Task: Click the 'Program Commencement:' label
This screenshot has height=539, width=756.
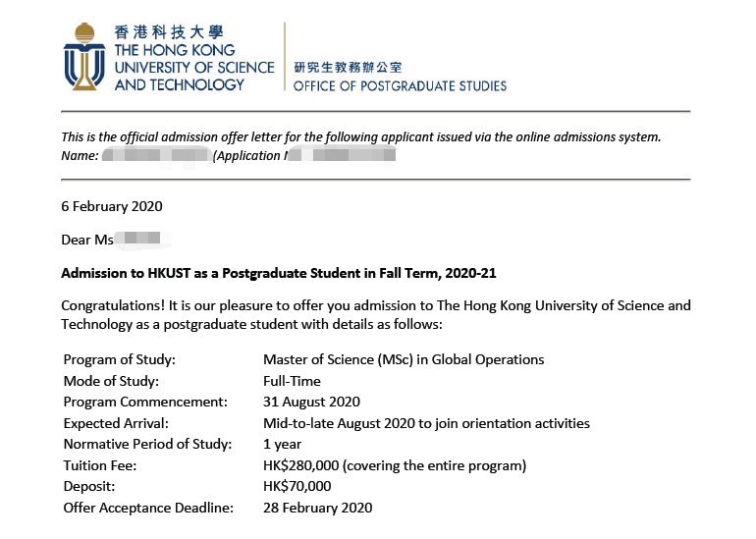Action: 145,403
